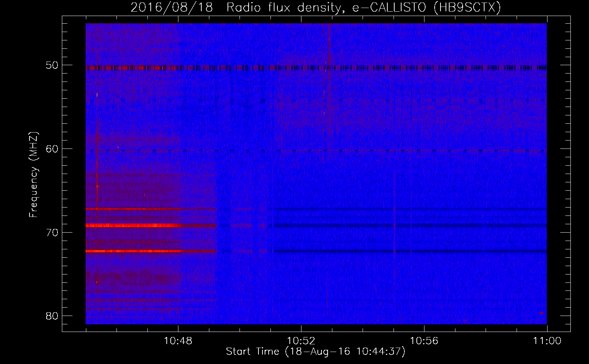589x364 pixels.
Task: Click the frequency tick label "70"
Action: click(52, 232)
